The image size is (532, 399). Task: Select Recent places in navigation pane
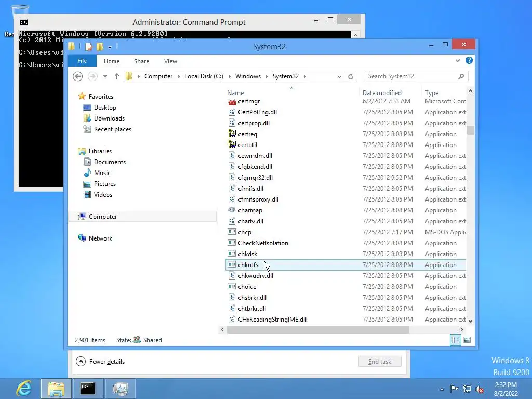tap(108, 129)
